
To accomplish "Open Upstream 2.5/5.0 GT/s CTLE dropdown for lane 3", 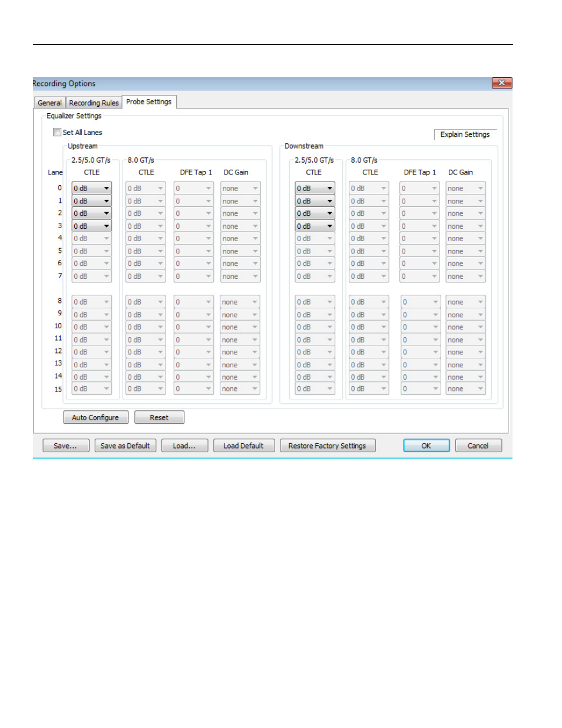I will [92, 226].
